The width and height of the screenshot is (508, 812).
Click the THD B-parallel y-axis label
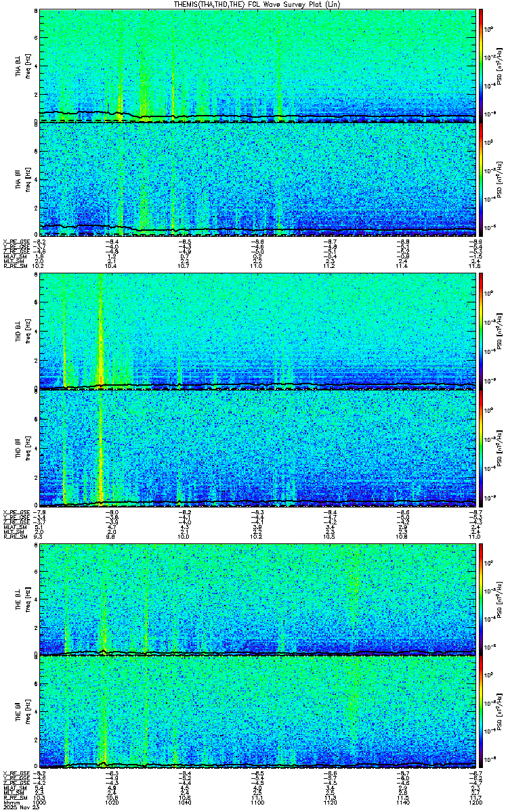[20, 447]
